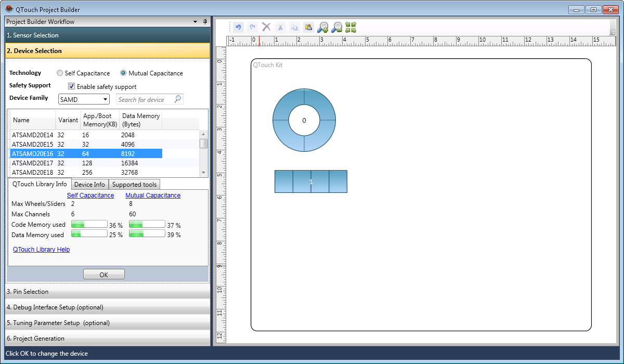Select Self Capacitance technology radio button

click(x=60, y=73)
